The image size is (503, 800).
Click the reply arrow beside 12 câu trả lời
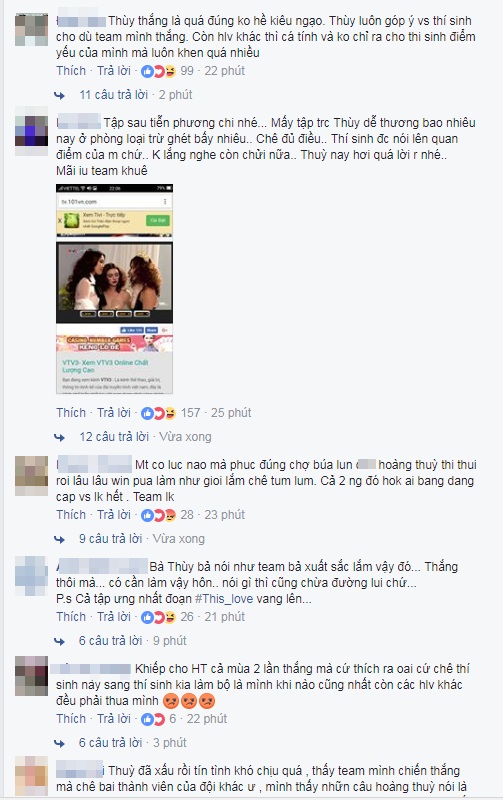pos(60,437)
